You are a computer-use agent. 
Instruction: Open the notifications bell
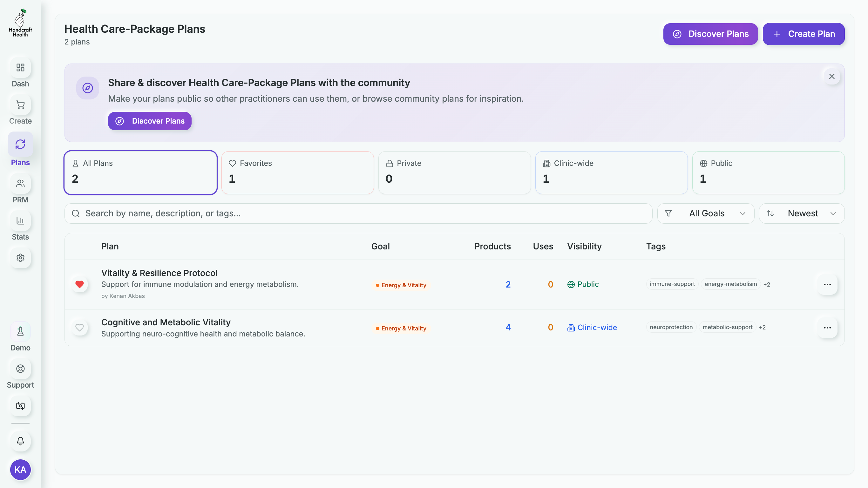pyautogui.click(x=20, y=441)
